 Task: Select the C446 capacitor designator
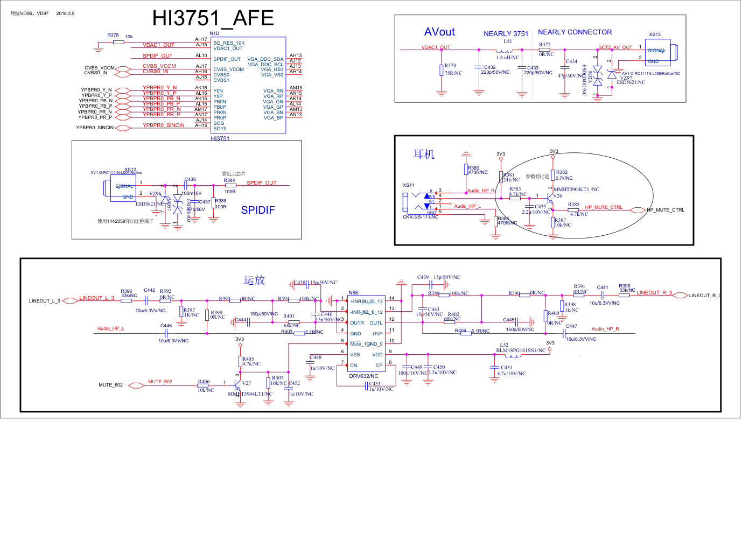166,326
